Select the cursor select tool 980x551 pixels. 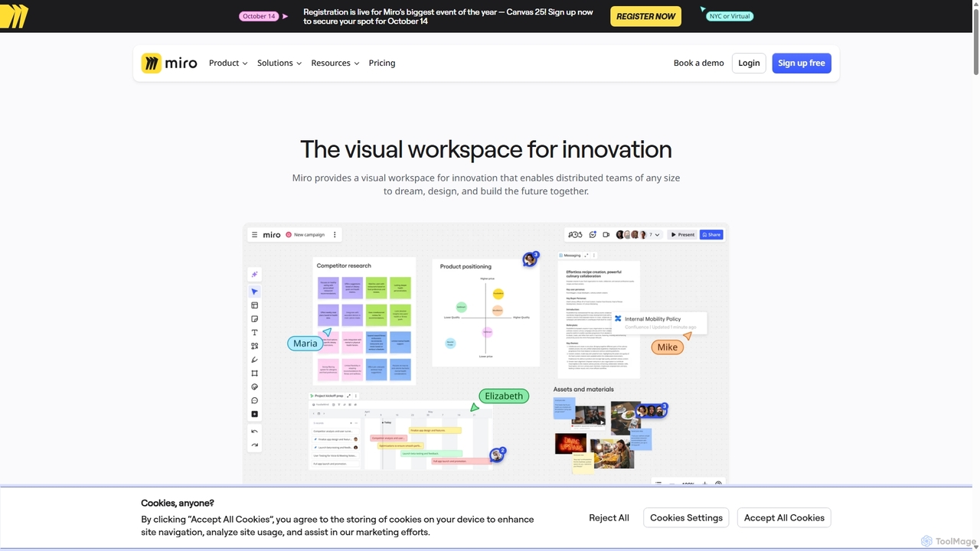coord(255,292)
